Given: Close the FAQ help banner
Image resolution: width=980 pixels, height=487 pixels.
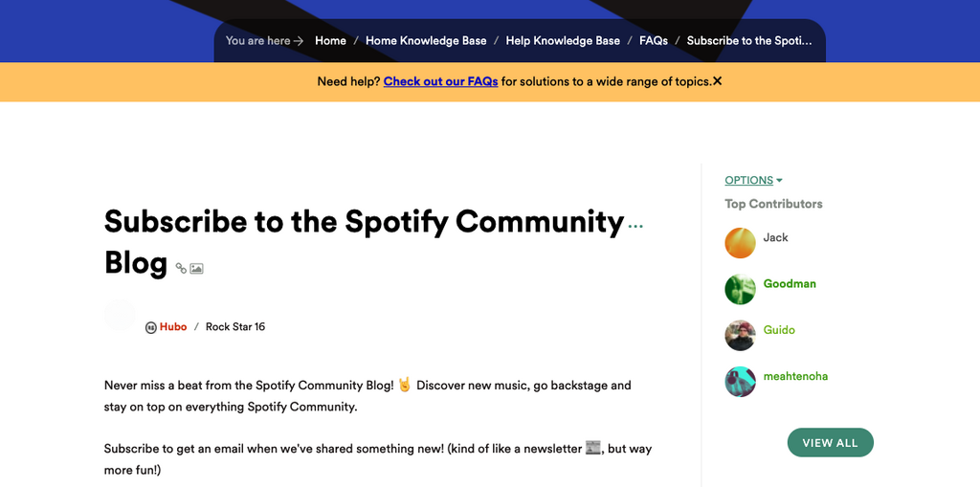Looking at the screenshot, I should (718, 81).
